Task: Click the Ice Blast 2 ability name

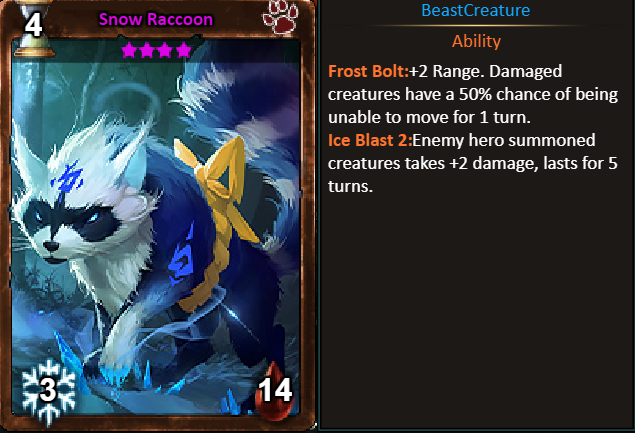Action: (370, 140)
